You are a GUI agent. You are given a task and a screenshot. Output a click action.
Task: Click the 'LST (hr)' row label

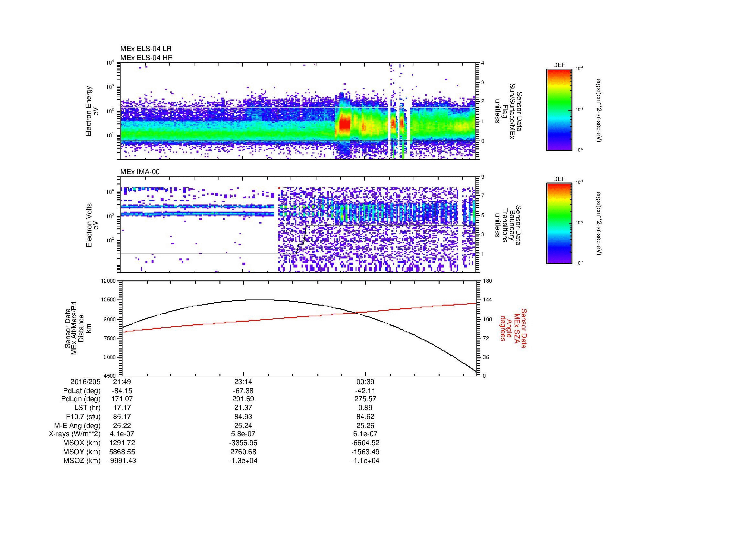click(x=87, y=408)
